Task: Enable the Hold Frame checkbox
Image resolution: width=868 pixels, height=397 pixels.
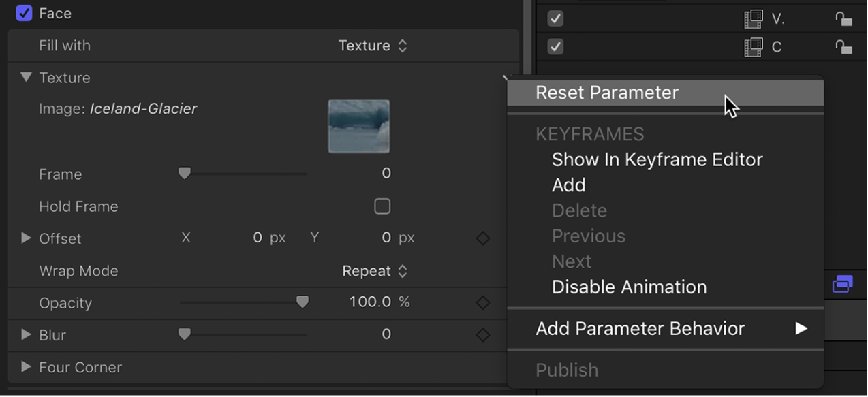Action: point(382,206)
